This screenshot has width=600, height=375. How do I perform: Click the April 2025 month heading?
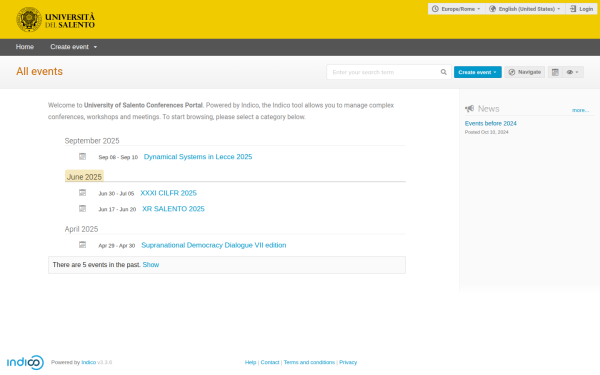pyautogui.click(x=81, y=229)
